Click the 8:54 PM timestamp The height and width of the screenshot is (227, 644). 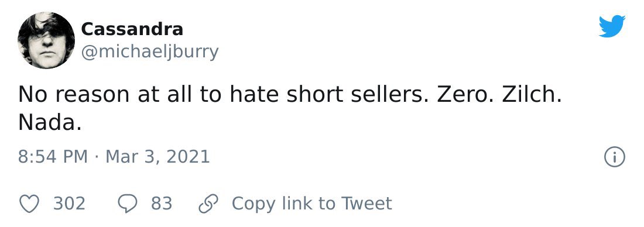(x=53, y=157)
